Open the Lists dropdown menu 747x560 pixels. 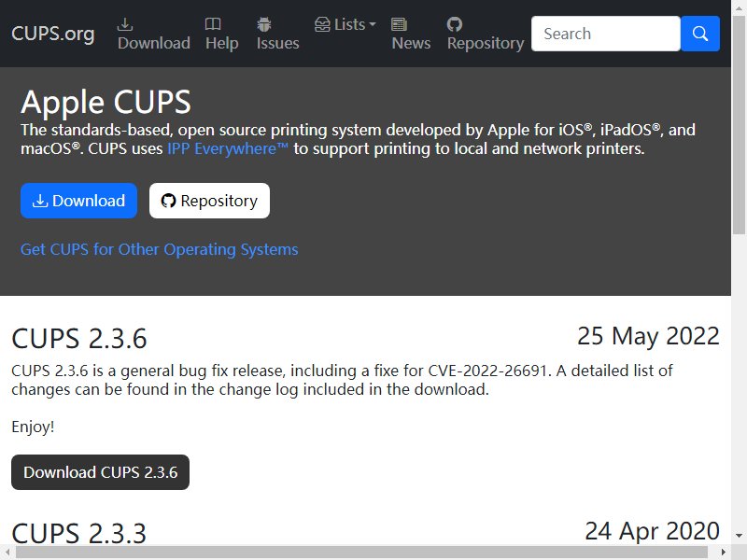point(345,24)
